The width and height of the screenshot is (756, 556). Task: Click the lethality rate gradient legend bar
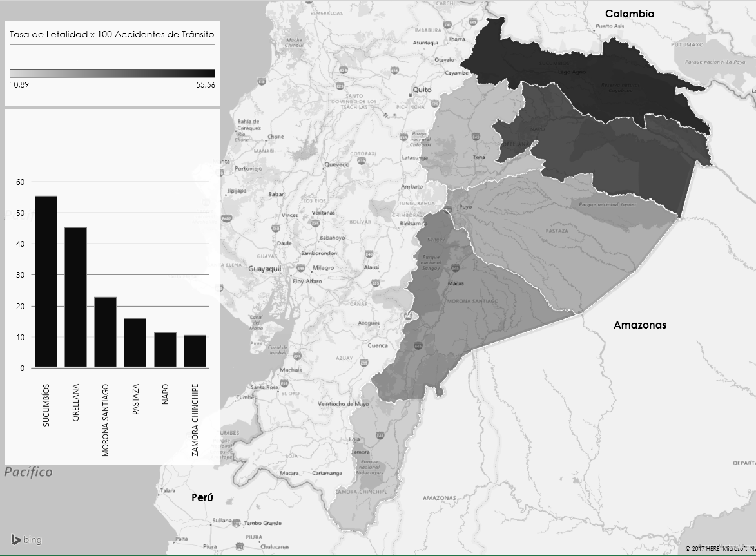(x=112, y=73)
